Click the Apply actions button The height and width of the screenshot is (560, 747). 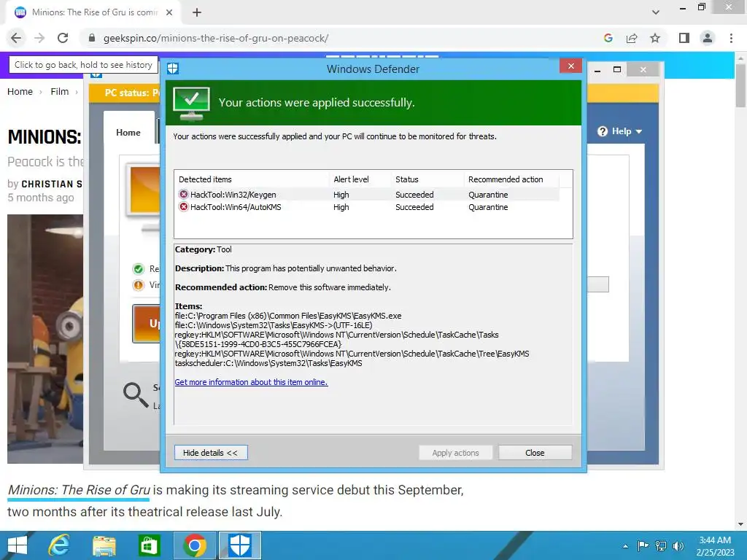tap(455, 452)
